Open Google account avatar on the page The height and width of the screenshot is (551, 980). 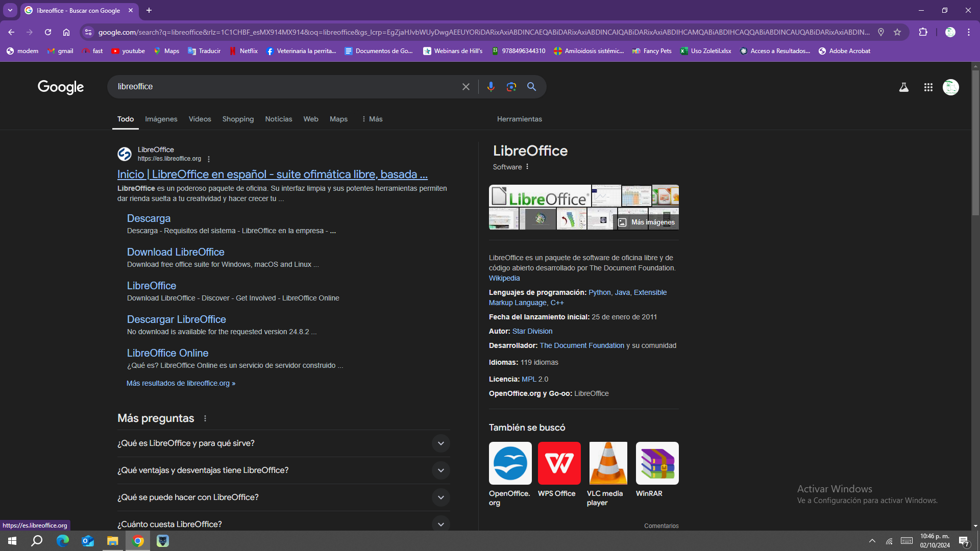click(950, 87)
